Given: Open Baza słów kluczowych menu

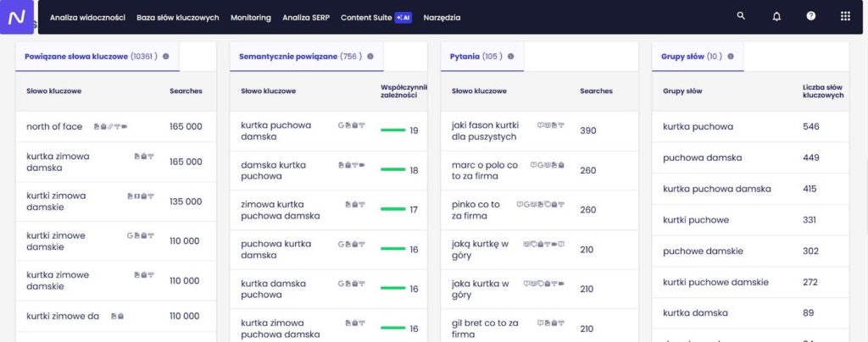Looking at the screenshot, I should pyautogui.click(x=178, y=18).
